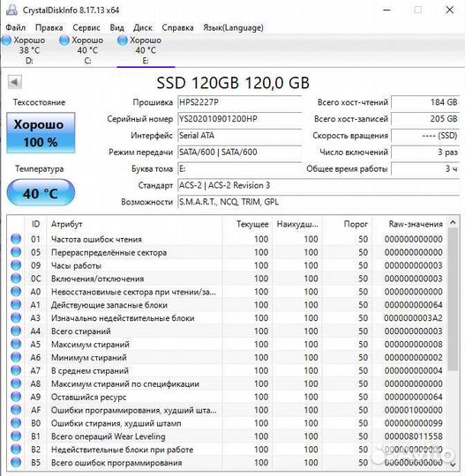The width and height of the screenshot is (465, 476).
Task: Click the SSD 120GB 120,0 GB title
Action: 233,83
